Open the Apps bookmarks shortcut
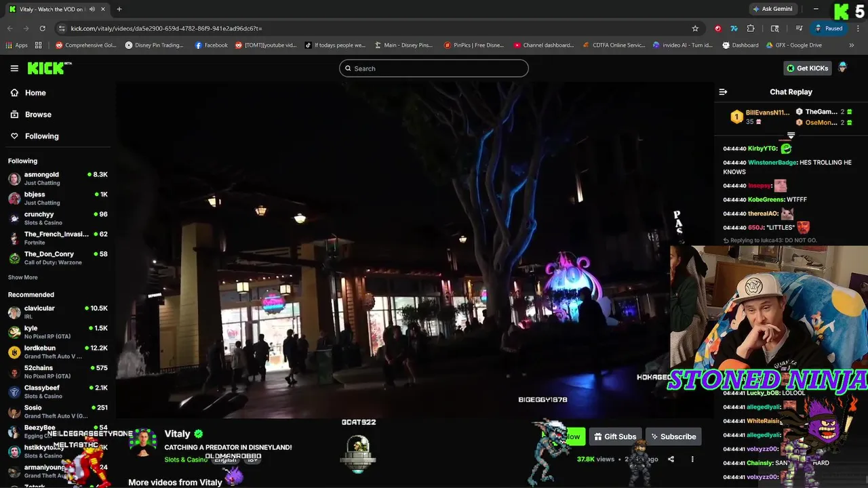The width and height of the screenshot is (868, 488). tap(17, 45)
